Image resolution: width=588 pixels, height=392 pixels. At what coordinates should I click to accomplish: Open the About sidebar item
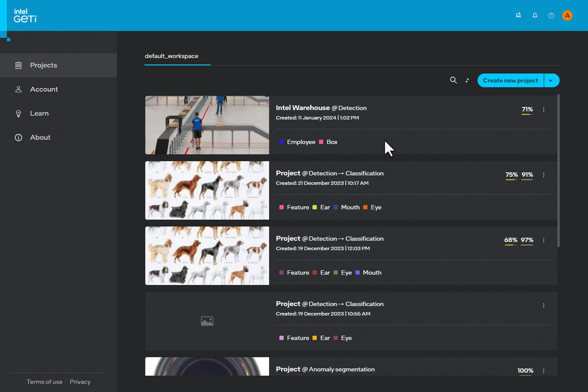point(40,138)
